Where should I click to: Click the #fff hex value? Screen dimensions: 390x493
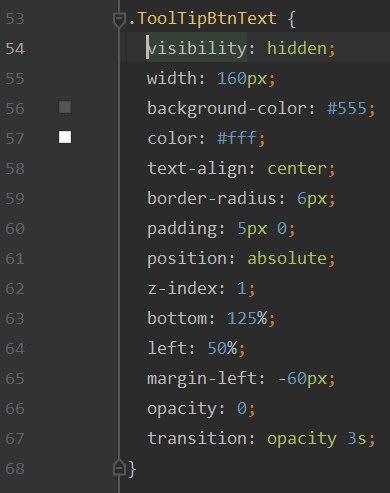(x=237, y=138)
